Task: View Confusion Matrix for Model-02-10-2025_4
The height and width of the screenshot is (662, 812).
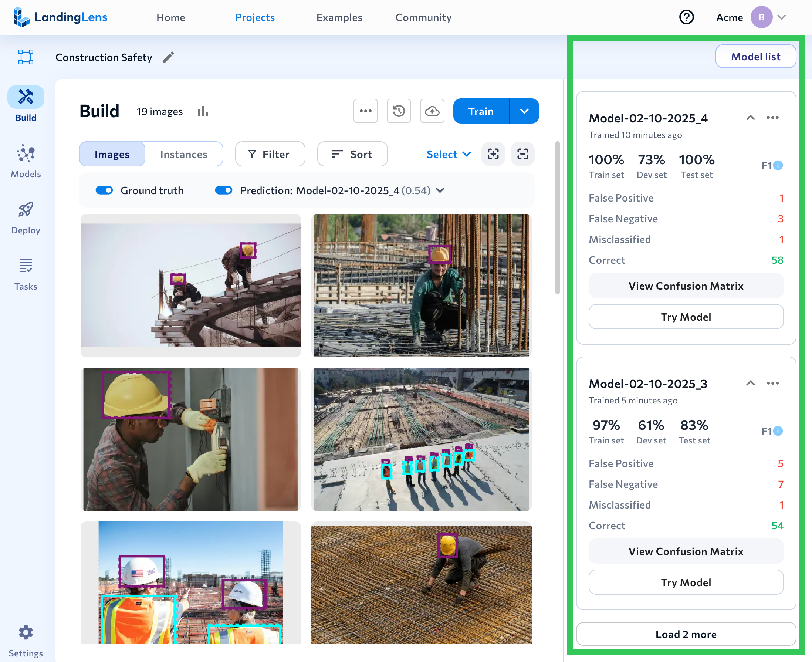Action: [686, 286]
